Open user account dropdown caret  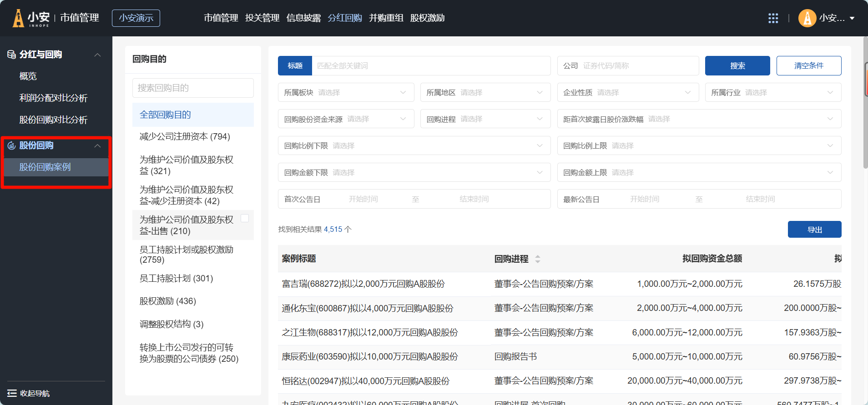pos(852,18)
